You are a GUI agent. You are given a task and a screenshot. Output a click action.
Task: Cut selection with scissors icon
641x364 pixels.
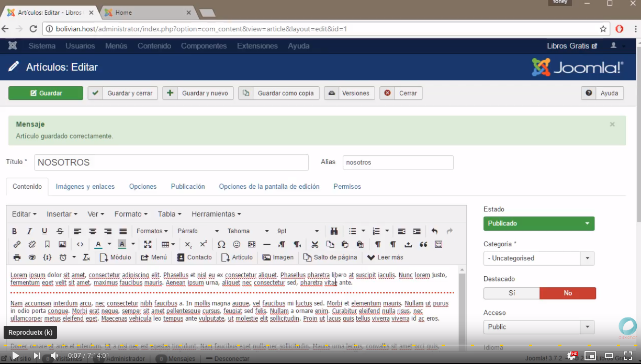click(x=314, y=244)
